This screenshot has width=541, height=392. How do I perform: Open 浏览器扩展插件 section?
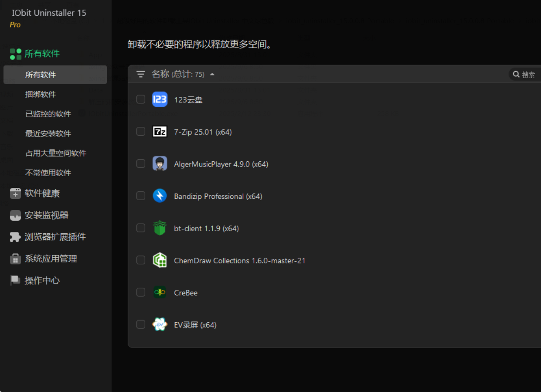click(x=55, y=237)
